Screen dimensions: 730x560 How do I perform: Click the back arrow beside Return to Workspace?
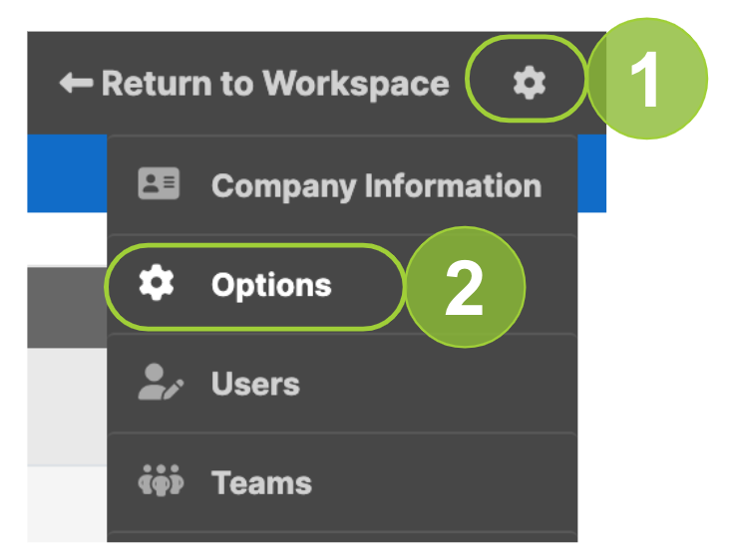(x=77, y=84)
